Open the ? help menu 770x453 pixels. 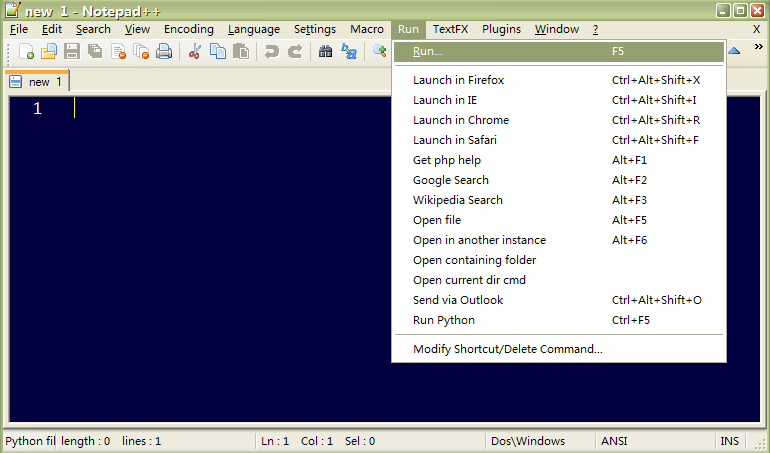point(595,29)
